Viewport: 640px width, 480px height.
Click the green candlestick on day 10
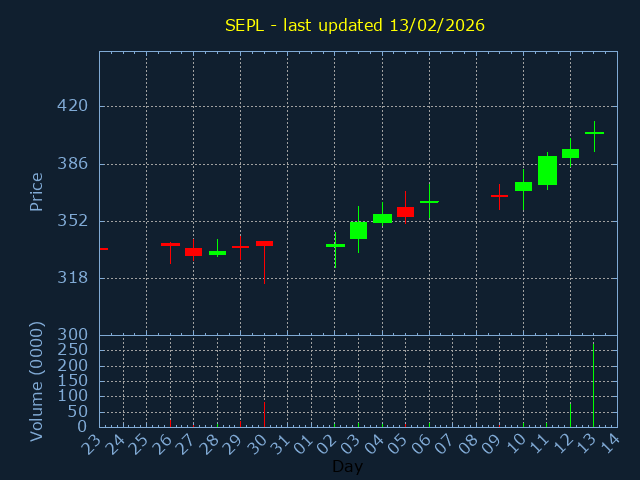pos(523,186)
